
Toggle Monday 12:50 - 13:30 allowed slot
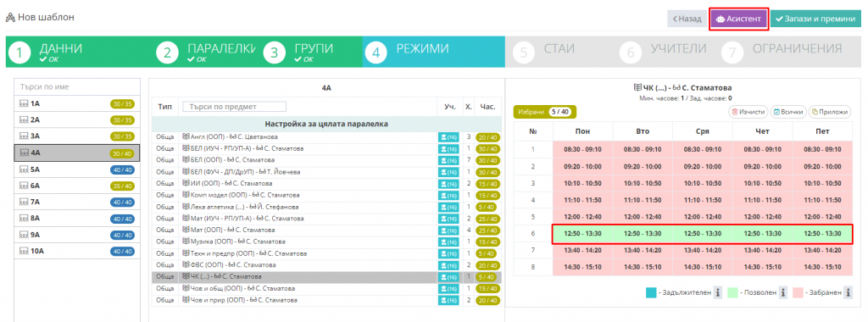[x=582, y=234]
